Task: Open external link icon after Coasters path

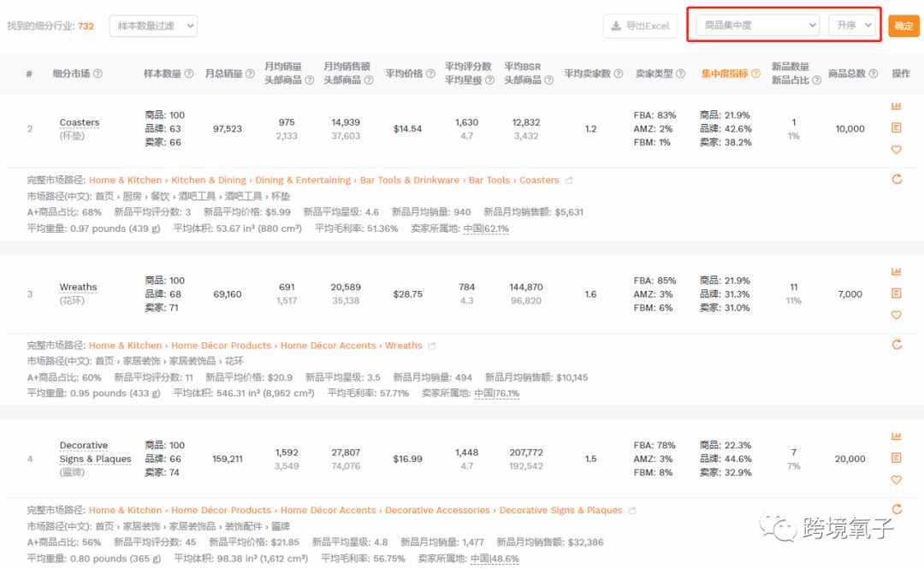Action: [569, 181]
